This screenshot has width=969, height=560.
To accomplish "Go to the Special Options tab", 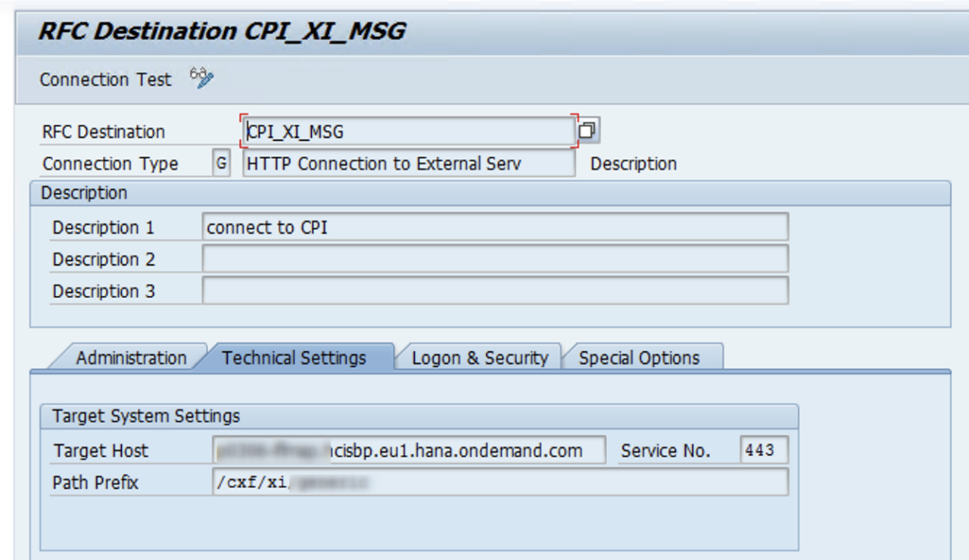I will tap(640, 358).
